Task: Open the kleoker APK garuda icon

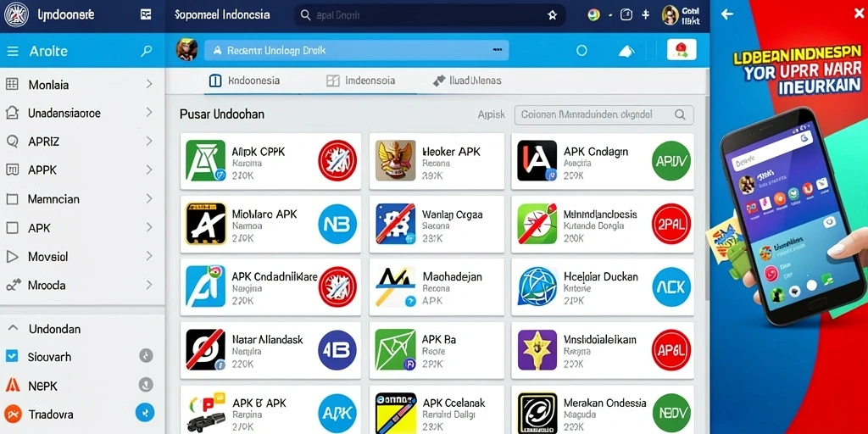Action: click(395, 160)
